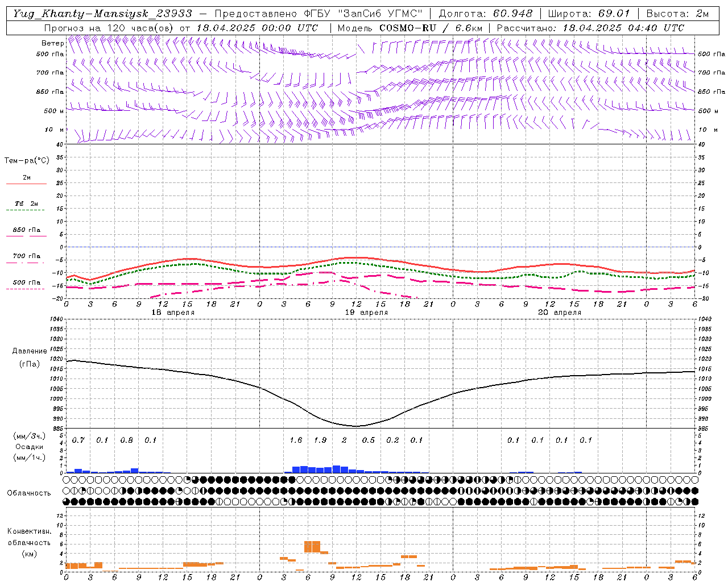
Task: Click the 1.9 precipitation value
Action: [320, 440]
